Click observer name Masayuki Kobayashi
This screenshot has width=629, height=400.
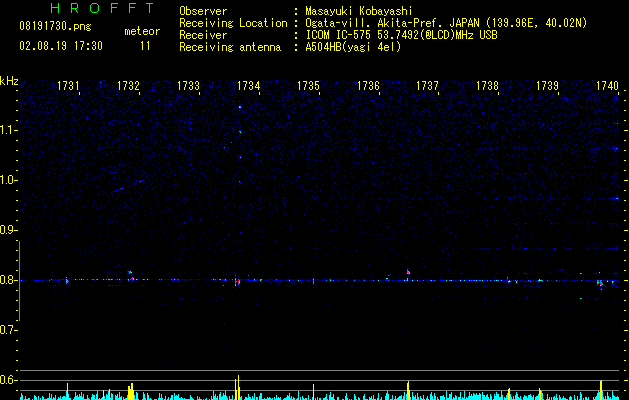coord(359,11)
